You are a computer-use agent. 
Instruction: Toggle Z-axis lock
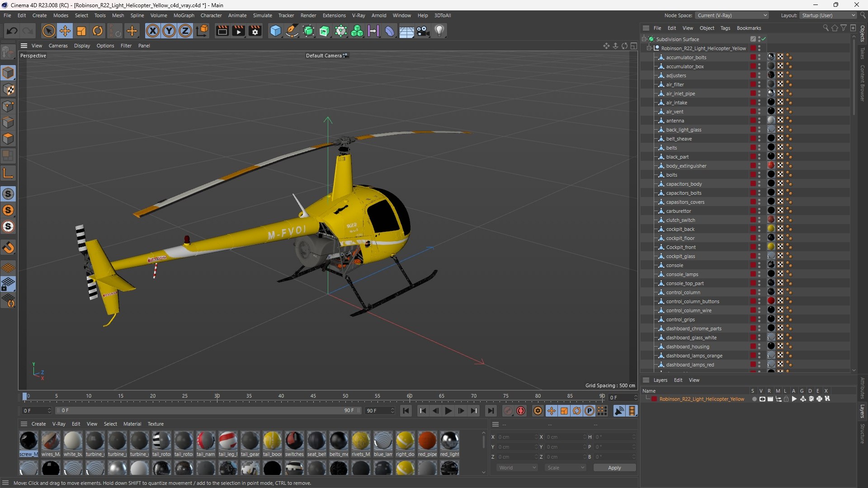(x=185, y=31)
